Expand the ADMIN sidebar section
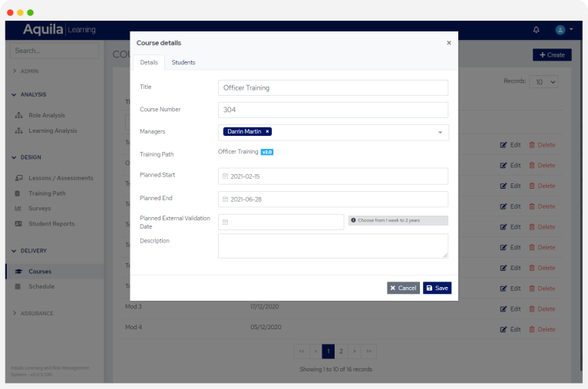 click(x=29, y=71)
